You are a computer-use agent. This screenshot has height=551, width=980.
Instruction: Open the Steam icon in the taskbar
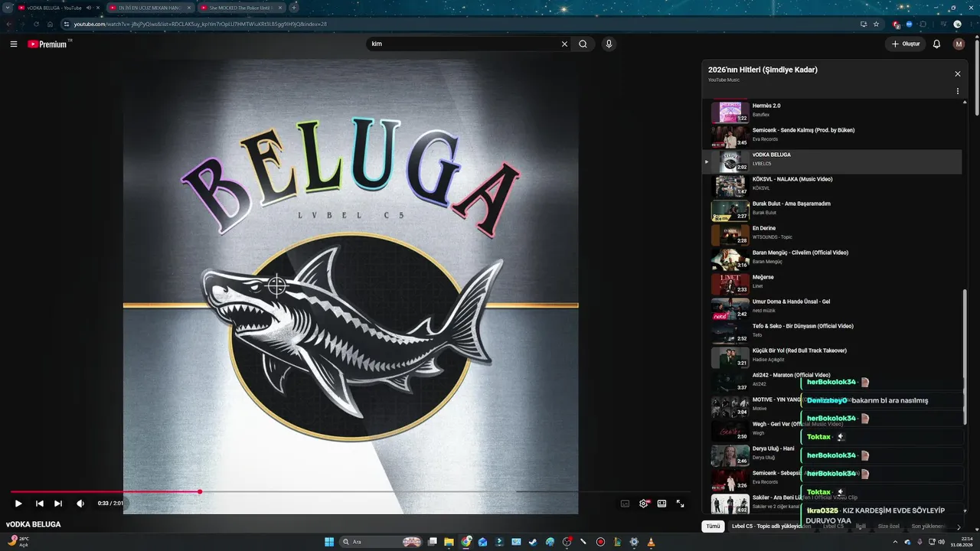(x=533, y=542)
